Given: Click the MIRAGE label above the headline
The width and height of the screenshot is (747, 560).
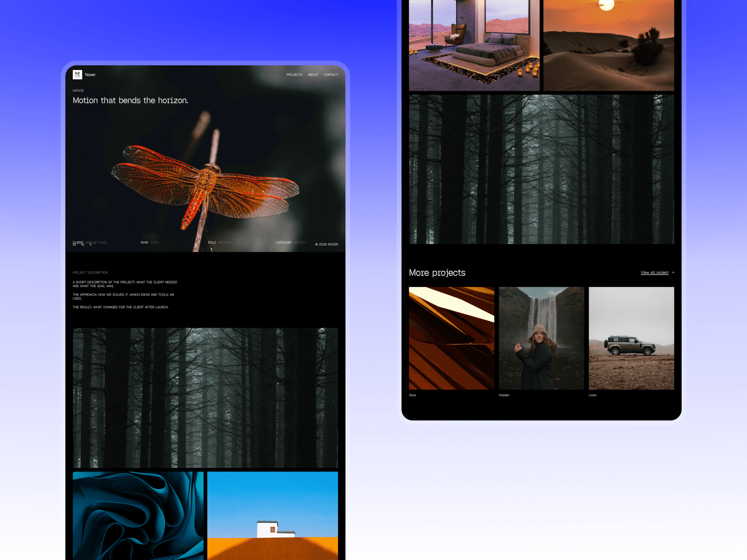Looking at the screenshot, I should pyautogui.click(x=78, y=90).
